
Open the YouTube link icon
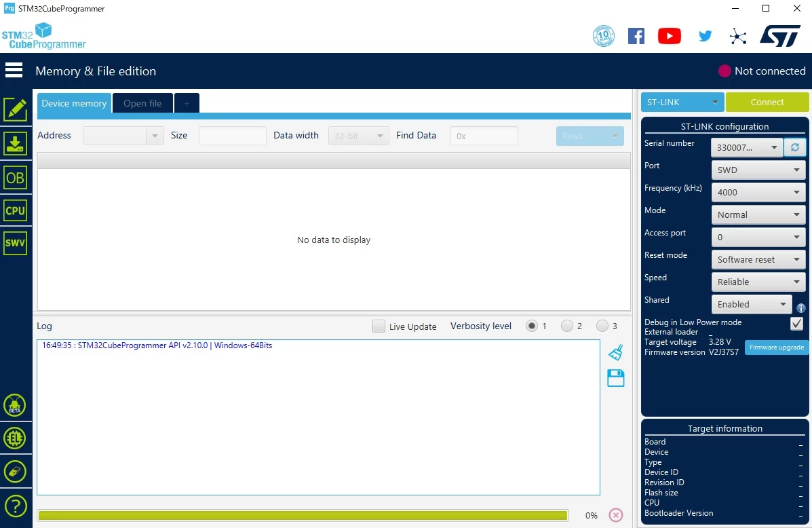[x=670, y=36]
